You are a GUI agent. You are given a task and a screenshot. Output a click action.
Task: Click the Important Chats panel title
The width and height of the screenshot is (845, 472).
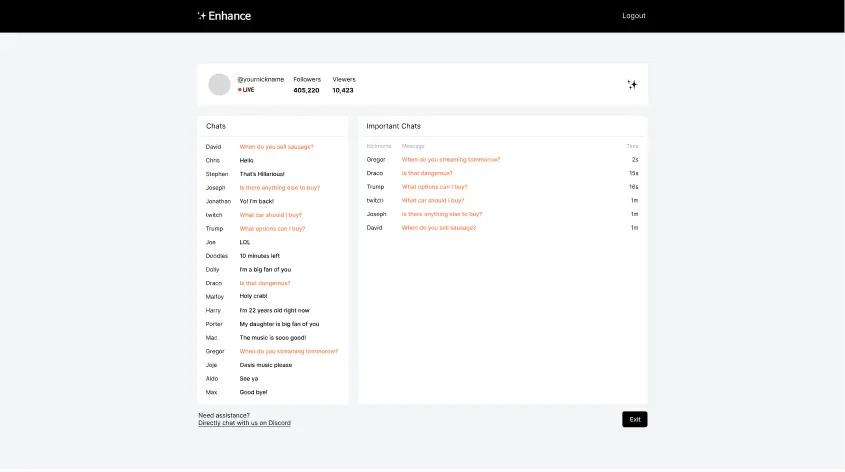(x=393, y=126)
